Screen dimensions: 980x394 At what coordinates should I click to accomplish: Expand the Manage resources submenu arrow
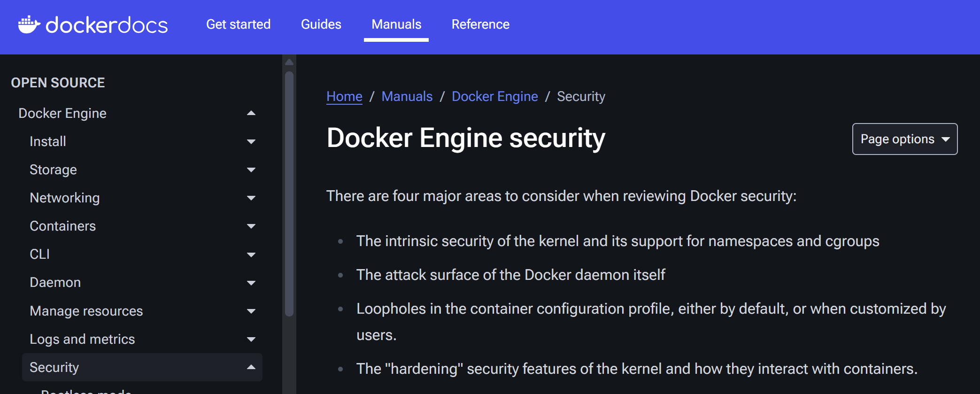tap(251, 311)
